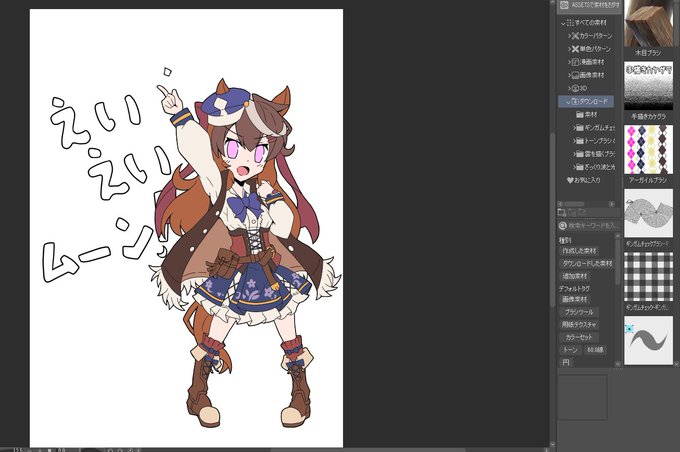
Task: Toggle the ダウンロードした素材 filter tag
Action: click(587, 263)
